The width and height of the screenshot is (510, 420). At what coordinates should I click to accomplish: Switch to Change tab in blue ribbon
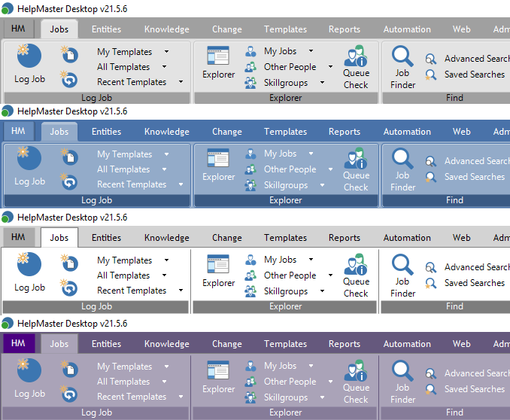pyautogui.click(x=227, y=132)
